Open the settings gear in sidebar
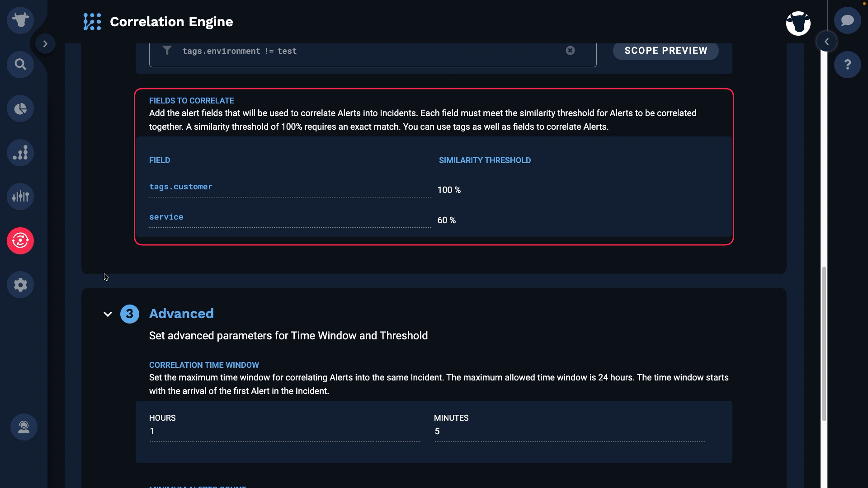The height and width of the screenshot is (488, 868). (x=20, y=285)
